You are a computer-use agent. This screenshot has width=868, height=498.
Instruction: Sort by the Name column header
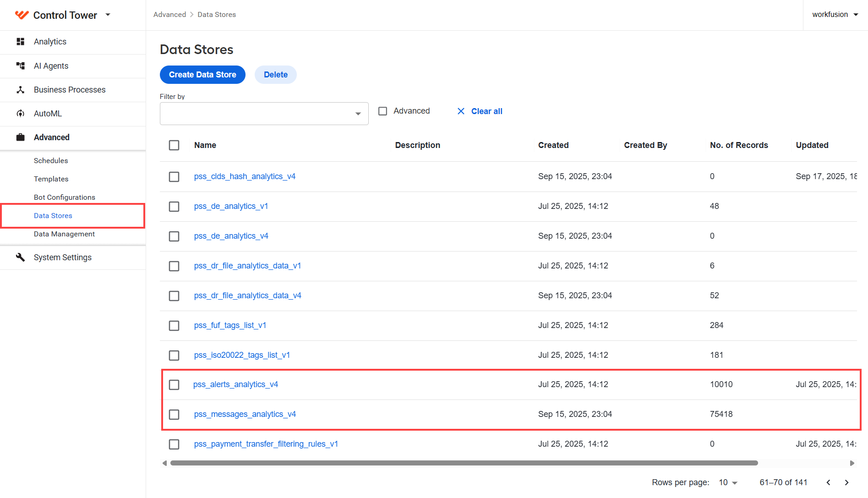pyautogui.click(x=205, y=145)
